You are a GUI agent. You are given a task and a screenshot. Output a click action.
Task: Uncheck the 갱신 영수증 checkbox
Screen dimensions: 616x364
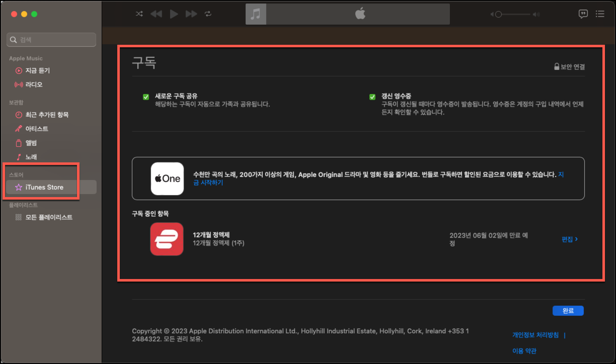point(372,97)
